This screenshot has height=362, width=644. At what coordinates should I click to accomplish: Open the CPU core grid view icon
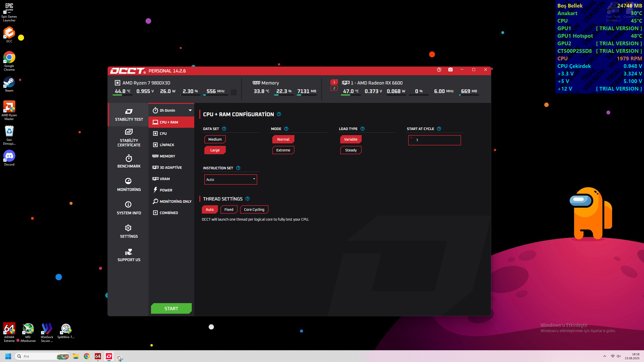(x=234, y=92)
